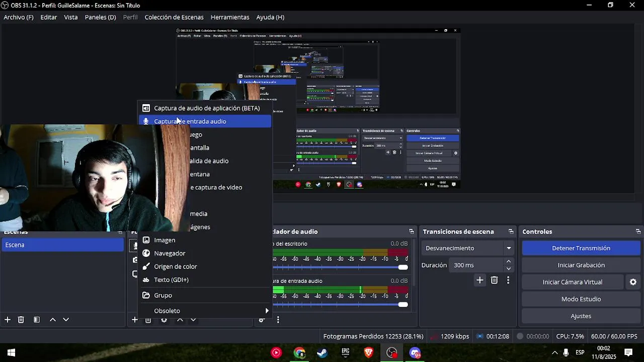Screen dimensions: 644x362
Task: Enable Modo Estudio
Action: [581, 299]
